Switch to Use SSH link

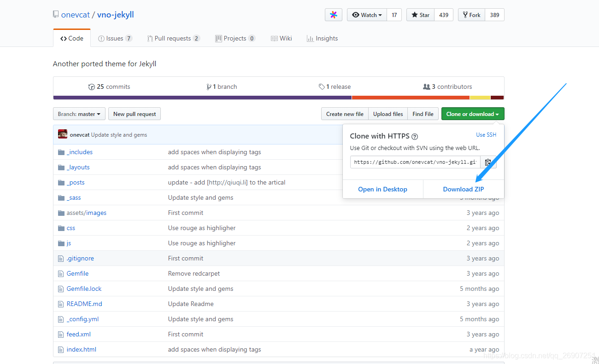tap(486, 135)
